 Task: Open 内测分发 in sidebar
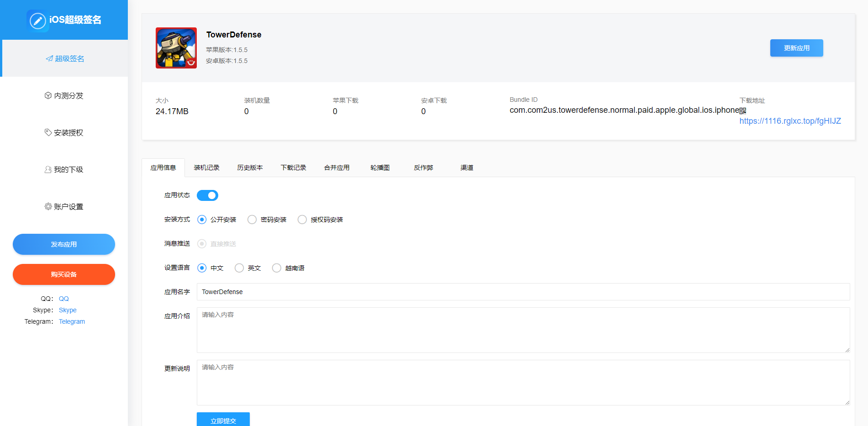64,95
